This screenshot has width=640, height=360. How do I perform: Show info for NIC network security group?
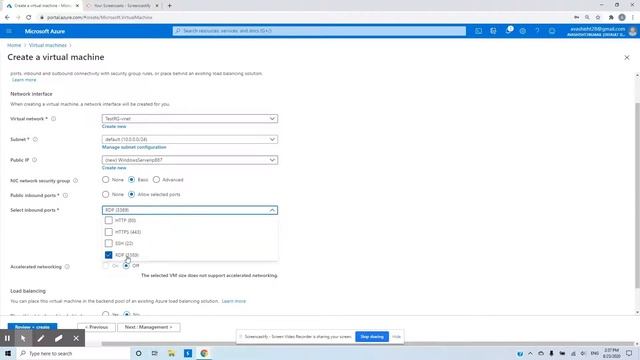coord(76,180)
